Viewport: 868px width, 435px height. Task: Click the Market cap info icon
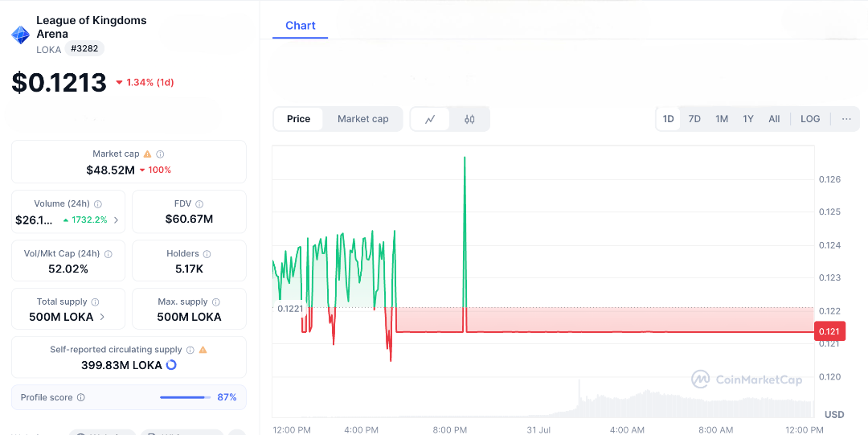pyautogui.click(x=160, y=154)
